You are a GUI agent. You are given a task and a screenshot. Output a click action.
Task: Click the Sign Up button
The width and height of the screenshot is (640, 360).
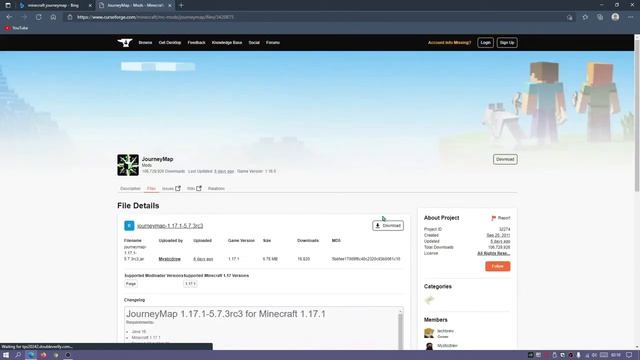[x=507, y=42]
